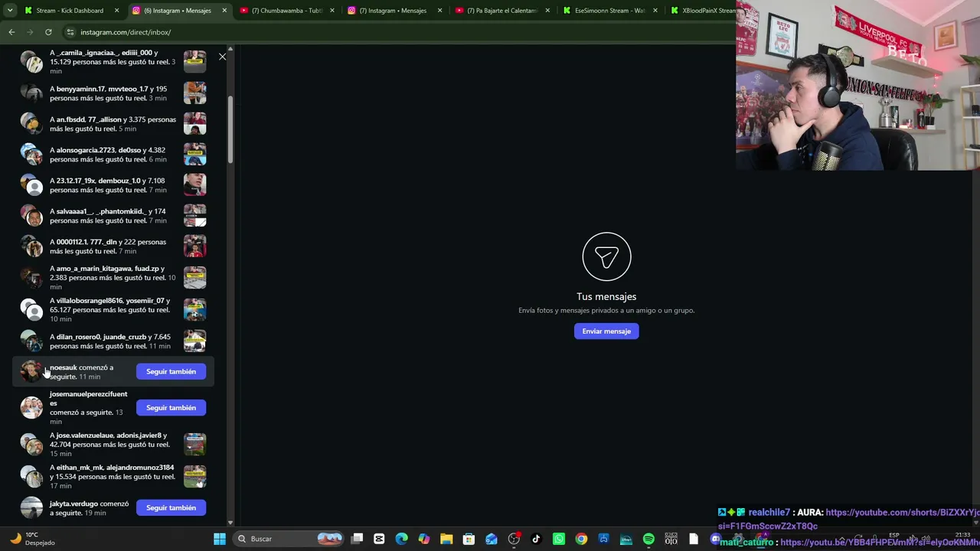Open Outlook mail from the taskbar
Viewport: 980px width, 551px height.
click(492, 539)
